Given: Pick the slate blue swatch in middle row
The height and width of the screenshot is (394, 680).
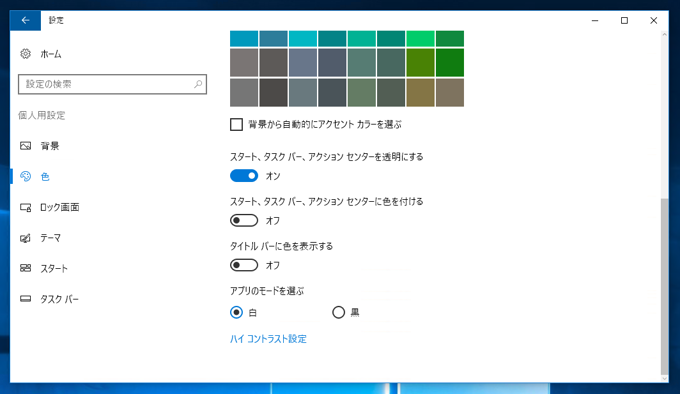Looking at the screenshot, I should [303, 62].
